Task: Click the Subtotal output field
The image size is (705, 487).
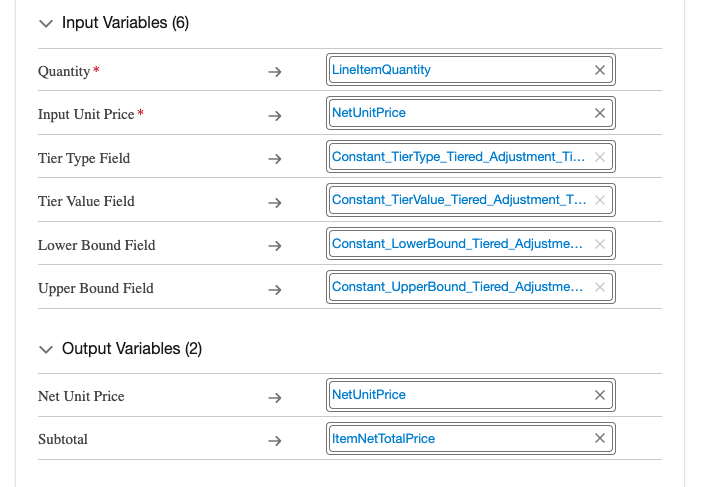Action: [460, 438]
